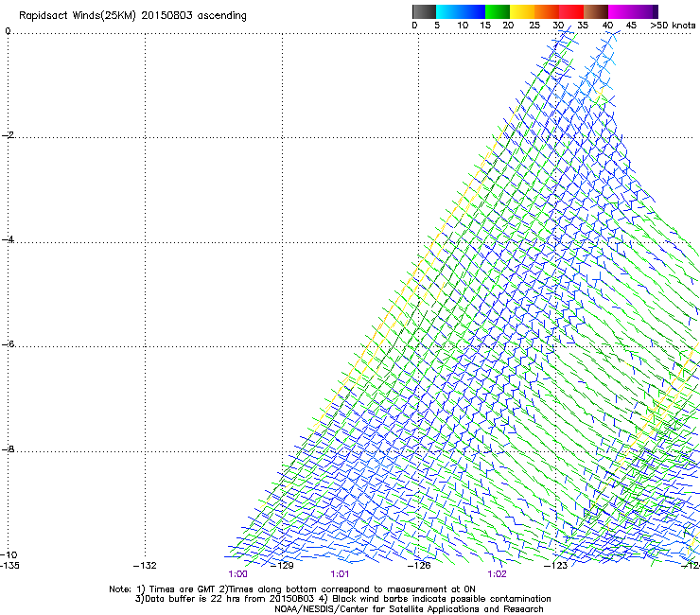This screenshot has height=615, width=700.
Task: Click the yellow 20-25 knots legend swatch
Action: [522, 11]
